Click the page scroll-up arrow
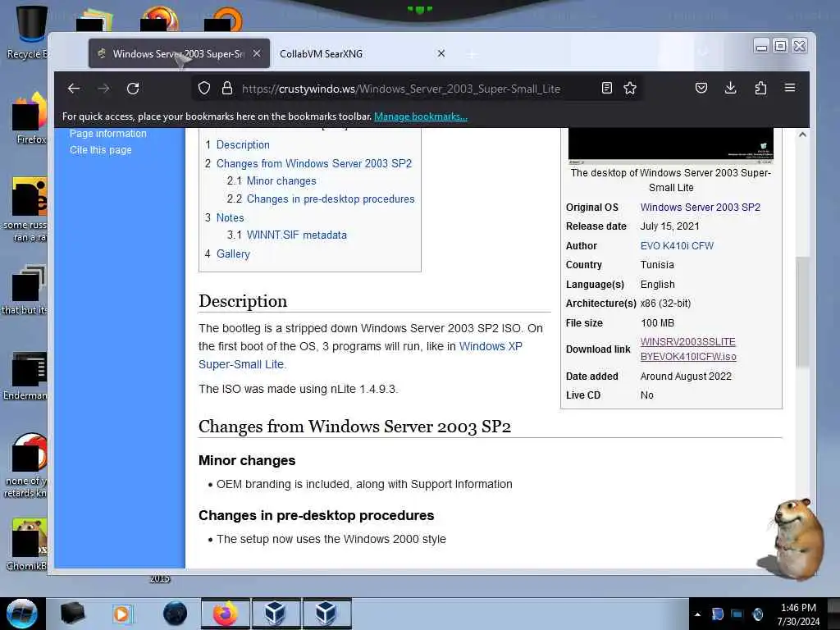Image resolution: width=840 pixels, height=630 pixels. pyautogui.click(x=802, y=135)
